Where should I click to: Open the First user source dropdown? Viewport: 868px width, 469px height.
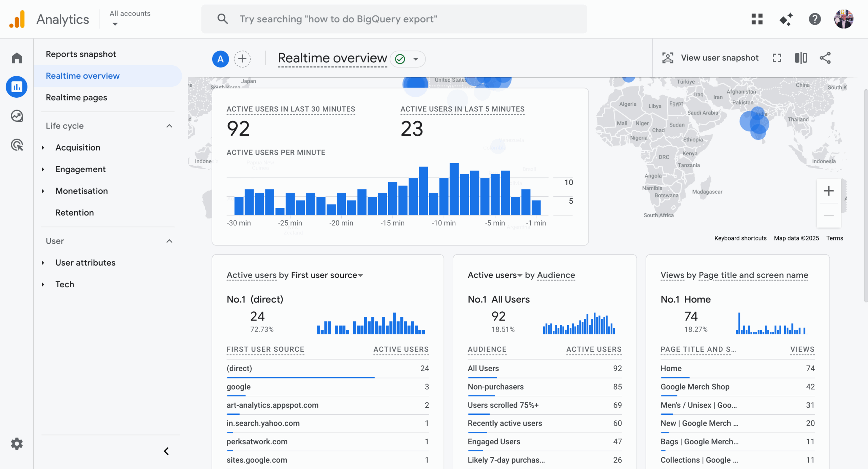pyautogui.click(x=360, y=275)
